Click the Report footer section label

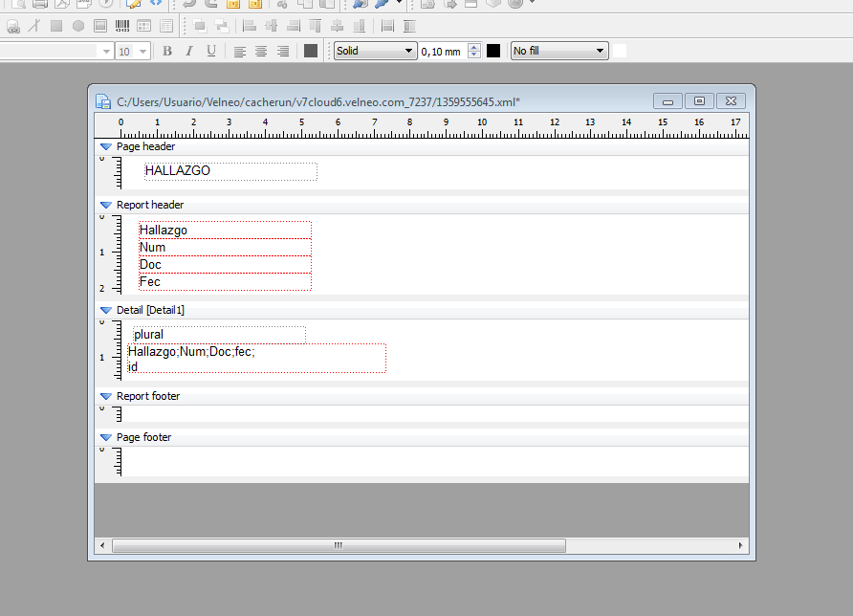pyautogui.click(x=148, y=396)
